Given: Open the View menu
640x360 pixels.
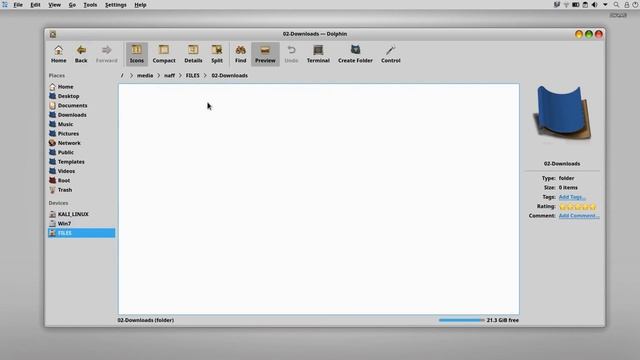Looking at the screenshot, I should (x=54, y=5).
